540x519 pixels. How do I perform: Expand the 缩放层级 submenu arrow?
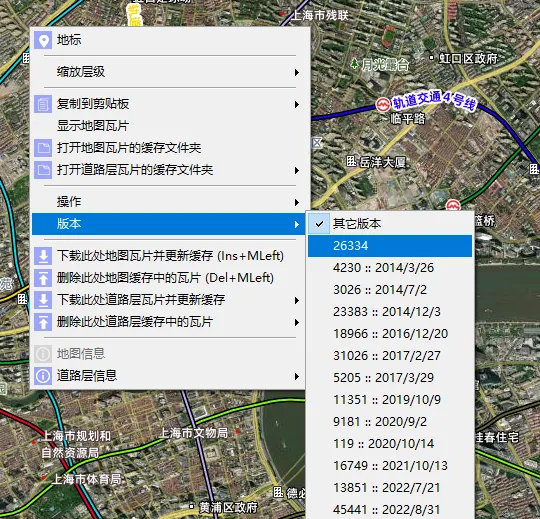click(x=297, y=72)
